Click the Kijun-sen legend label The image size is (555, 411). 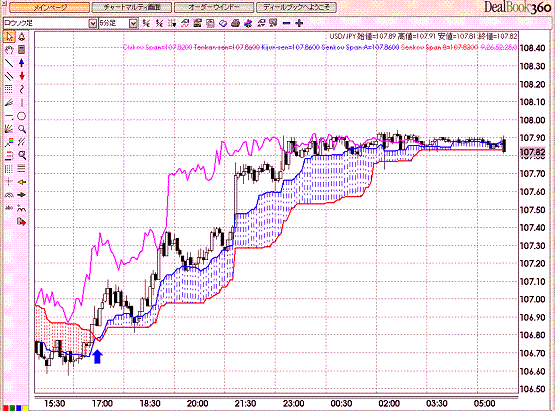[291, 47]
